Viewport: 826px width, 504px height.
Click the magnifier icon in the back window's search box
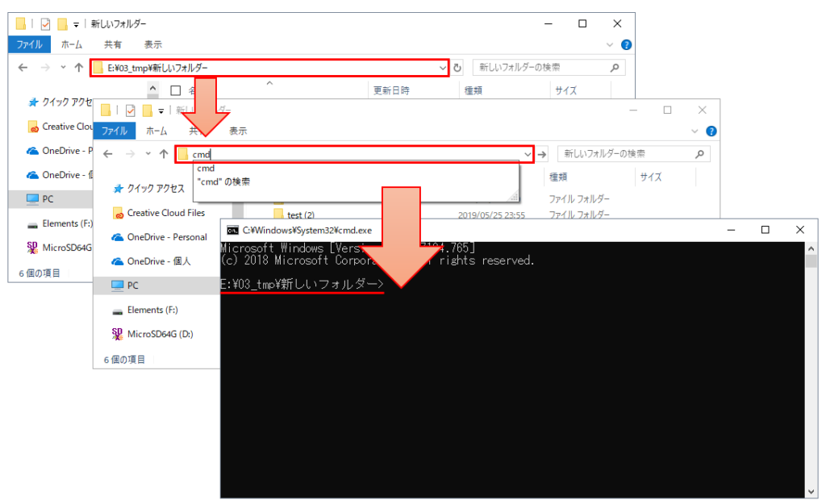[615, 68]
